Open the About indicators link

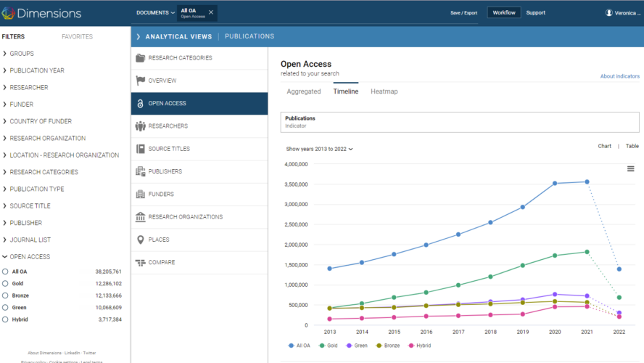619,76
